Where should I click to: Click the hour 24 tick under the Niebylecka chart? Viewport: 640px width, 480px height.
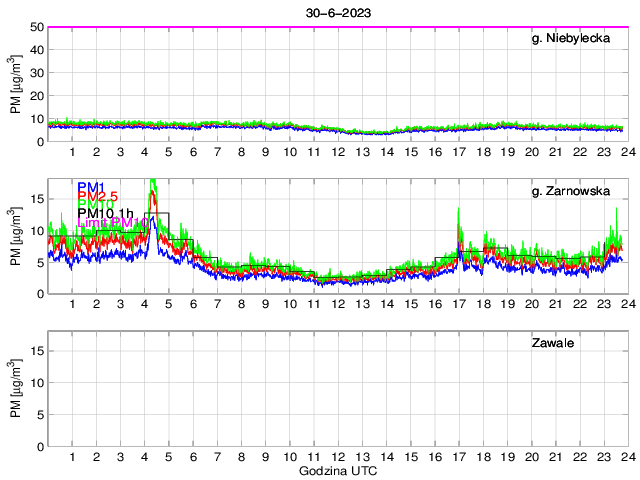click(x=623, y=152)
